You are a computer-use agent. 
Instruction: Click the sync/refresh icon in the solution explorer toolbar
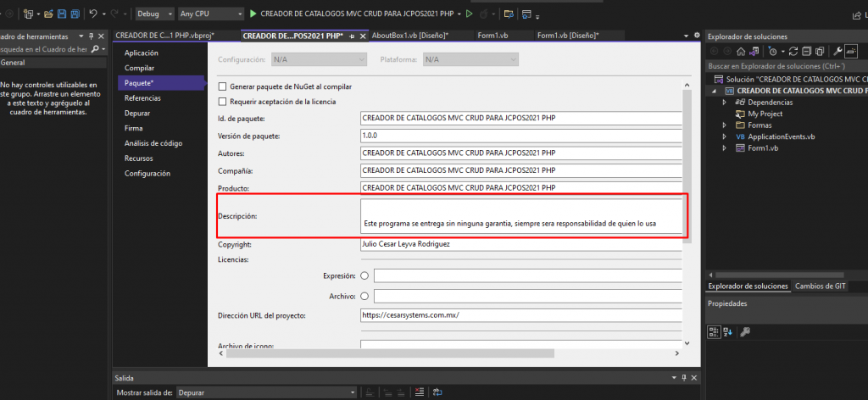pos(792,52)
